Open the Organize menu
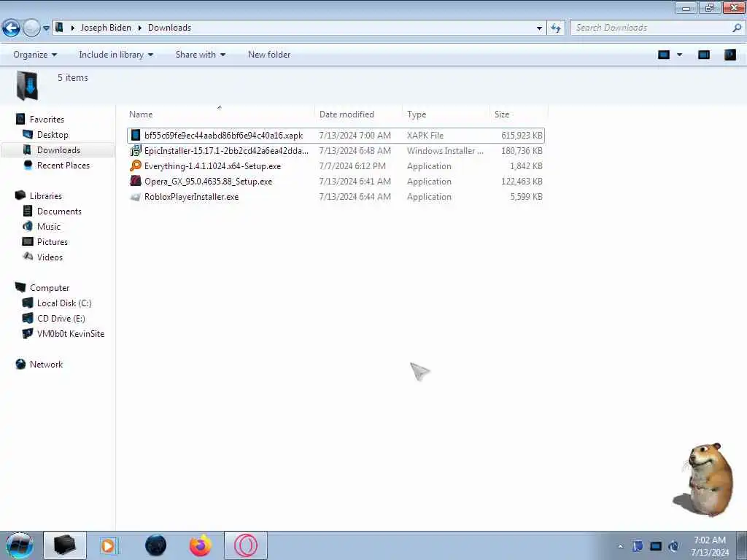Screen dimensions: 747x560 tap(35, 55)
